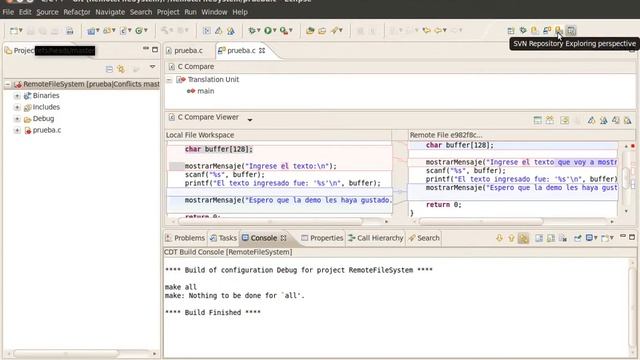Open the C Compare Viewer dropdown arrow
Image resolution: width=640 pixels, height=360 pixels.
[250, 120]
